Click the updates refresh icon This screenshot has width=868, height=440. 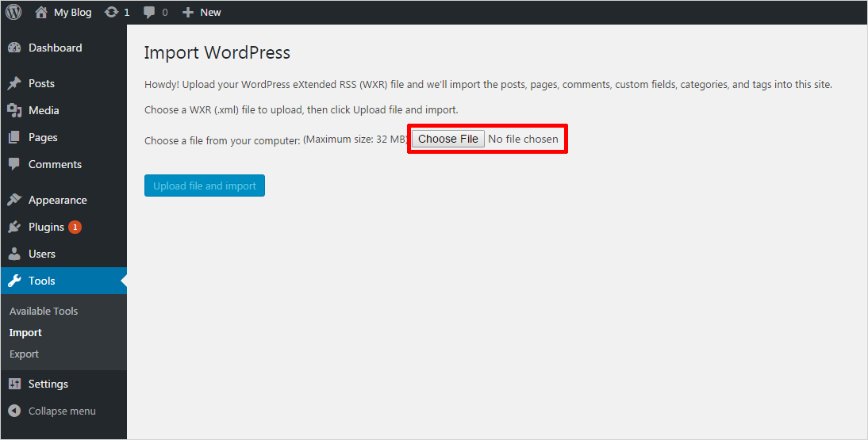coord(111,13)
